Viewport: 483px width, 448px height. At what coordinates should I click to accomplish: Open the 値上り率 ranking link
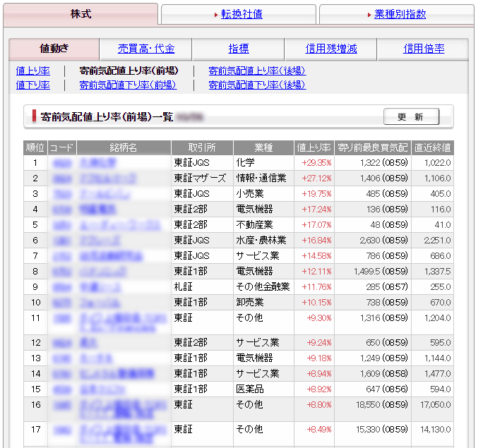point(32,71)
